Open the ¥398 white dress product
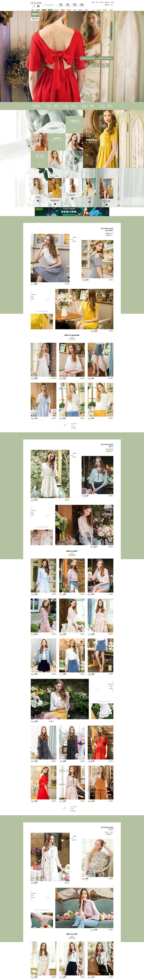The width and height of the screenshot is (144, 980). click(x=43, y=360)
